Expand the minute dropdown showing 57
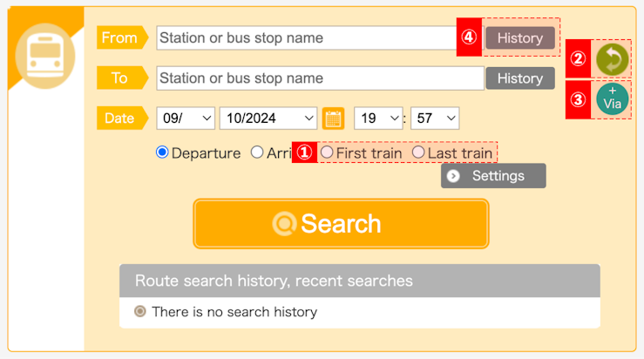The width and height of the screenshot is (644, 359). tap(435, 119)
